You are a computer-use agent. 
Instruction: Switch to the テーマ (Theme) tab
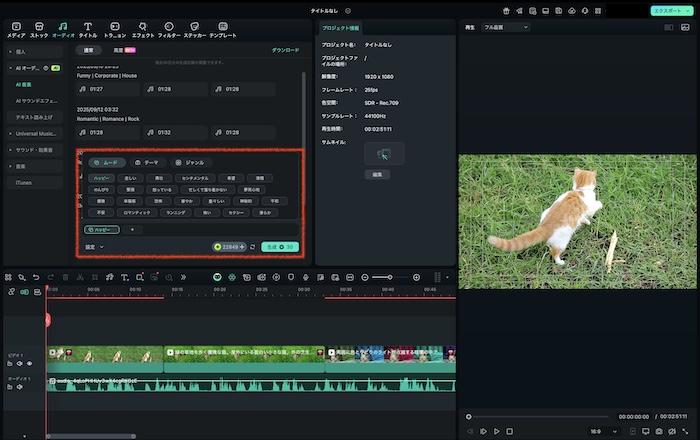146,162
